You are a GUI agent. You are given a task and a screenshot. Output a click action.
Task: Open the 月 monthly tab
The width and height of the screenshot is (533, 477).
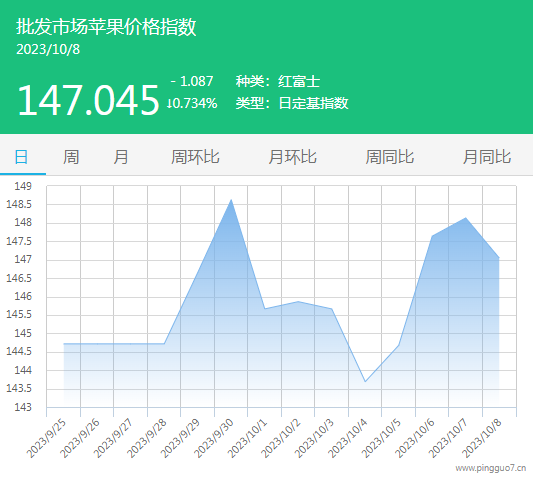click(x=121, y=157)
